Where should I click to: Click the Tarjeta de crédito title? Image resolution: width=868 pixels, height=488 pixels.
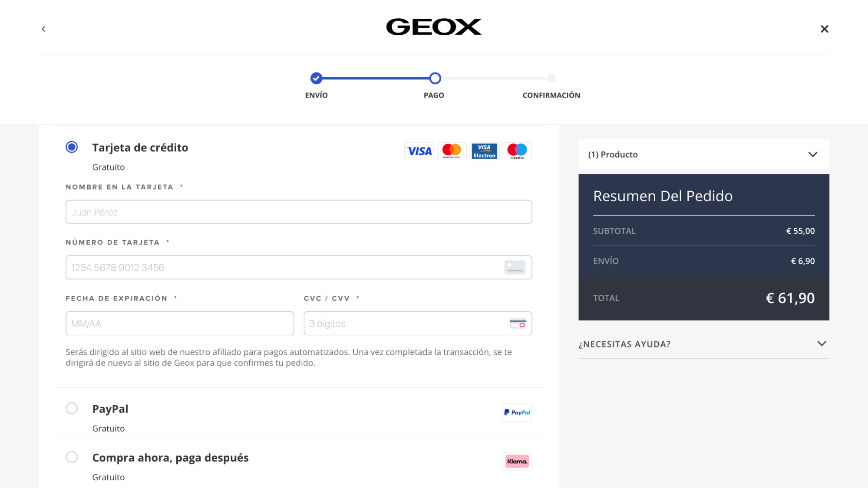click(x=140, y=148)
